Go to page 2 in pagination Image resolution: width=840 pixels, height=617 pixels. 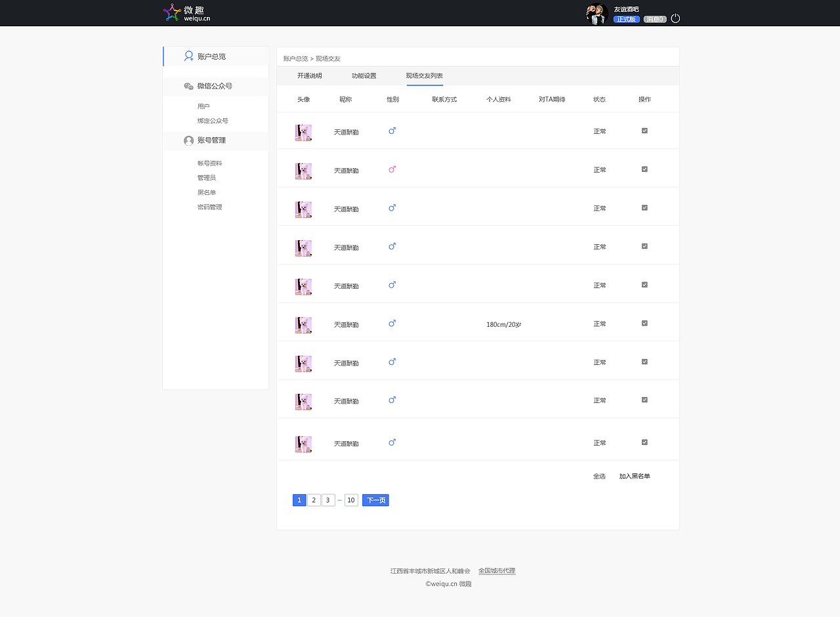point(314,500)
